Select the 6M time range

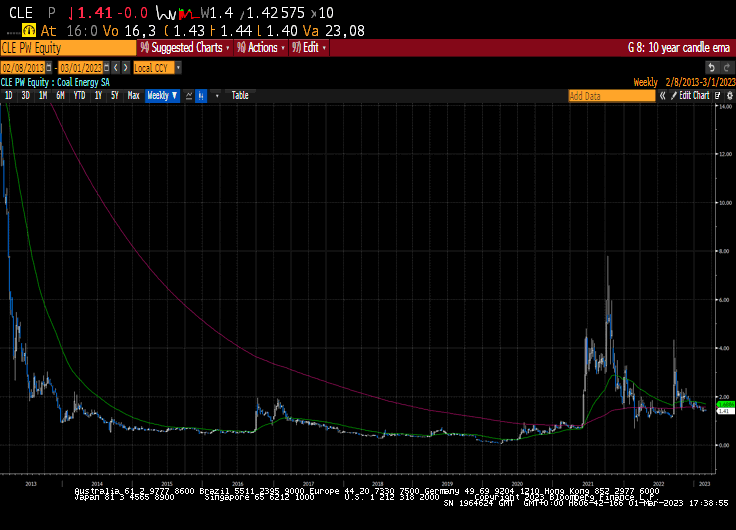pos(60,96)
